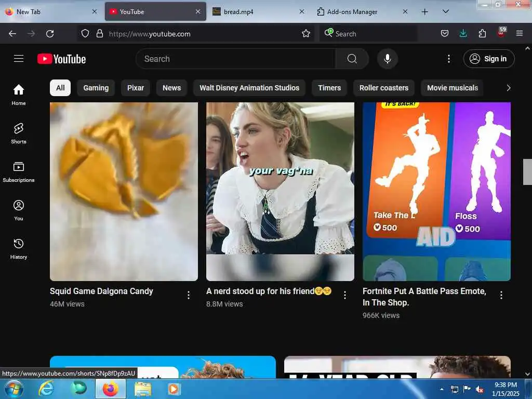
Task: Select the Movie musicals chip
Action: click(453, 88)
